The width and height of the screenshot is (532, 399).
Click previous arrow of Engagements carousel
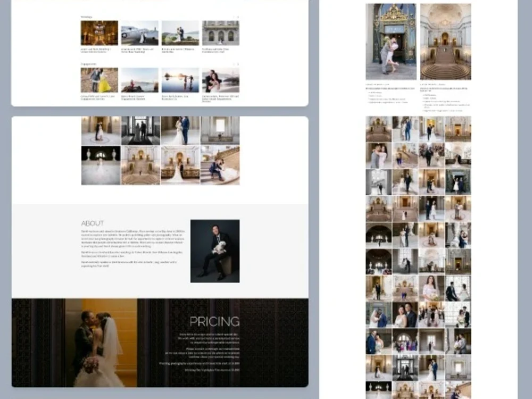point(234,64)
